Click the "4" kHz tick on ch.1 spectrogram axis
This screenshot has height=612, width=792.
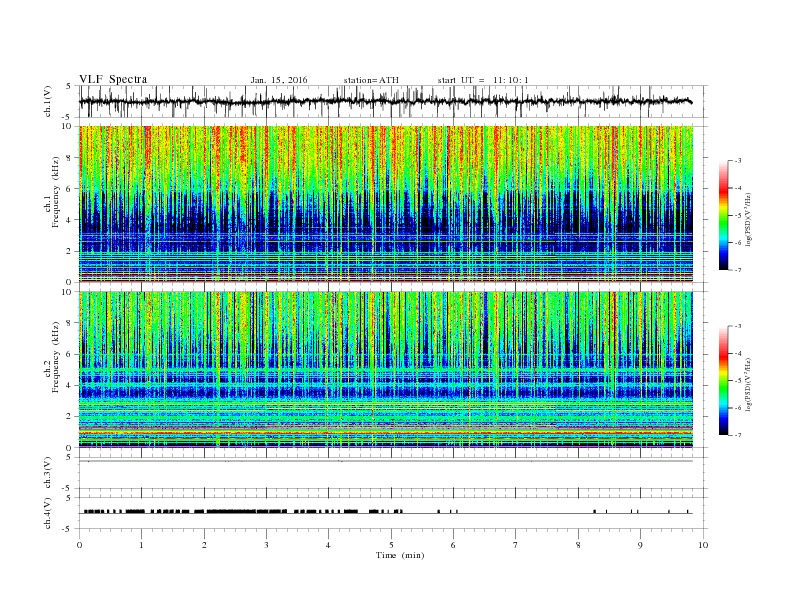tap(70, 220)
